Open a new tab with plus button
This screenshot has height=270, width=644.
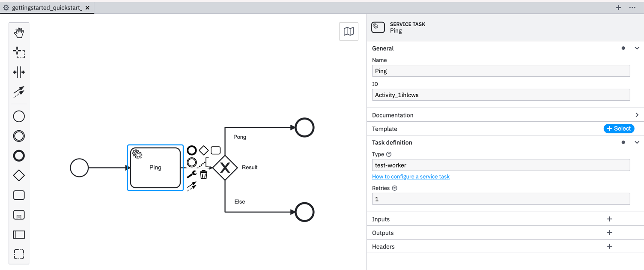click(618, 8)
